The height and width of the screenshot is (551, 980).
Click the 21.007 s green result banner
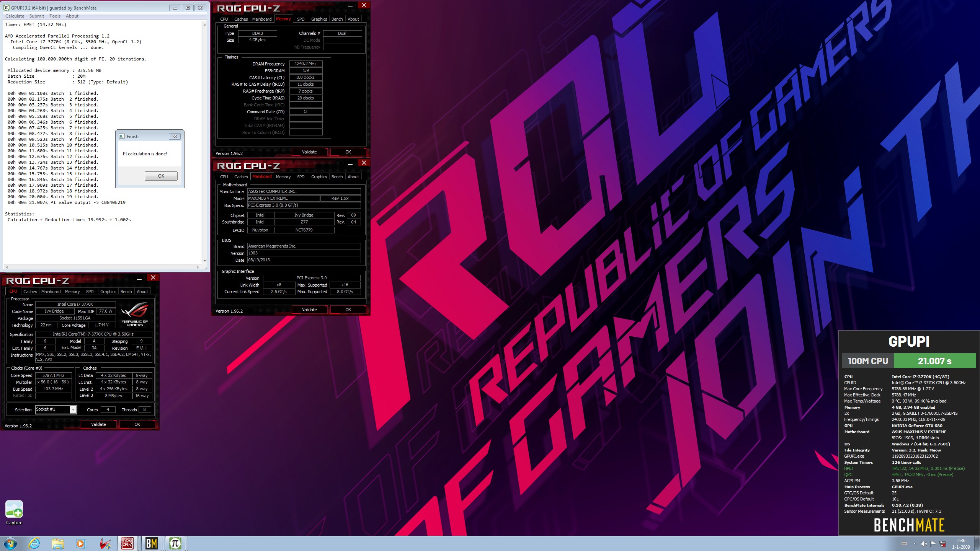(934, 361)
